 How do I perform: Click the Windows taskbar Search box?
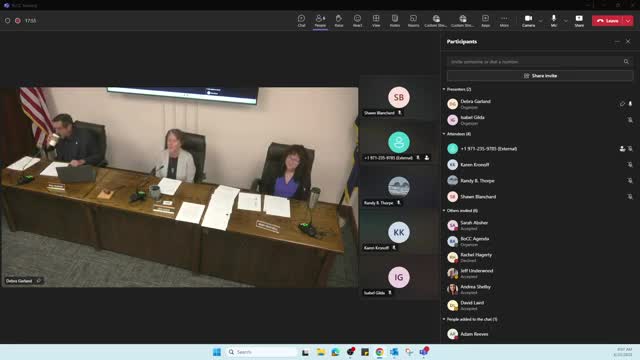[x=261, y=352]
